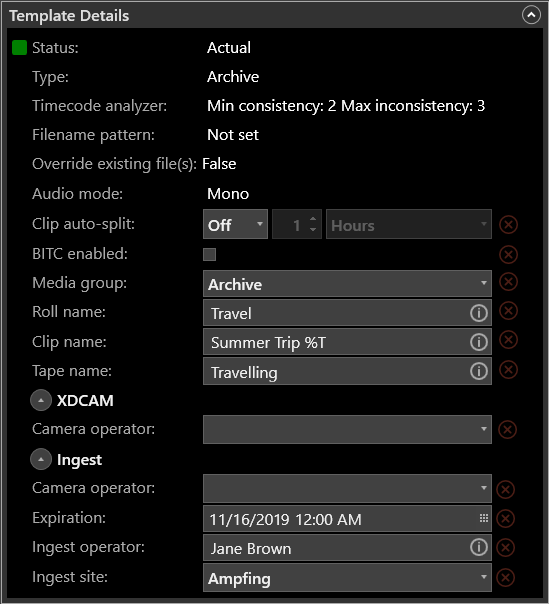Clear the Ingest site value
The width and height of the screenshot is (549, 604).
pyautogui.click(x=505, y=577)
